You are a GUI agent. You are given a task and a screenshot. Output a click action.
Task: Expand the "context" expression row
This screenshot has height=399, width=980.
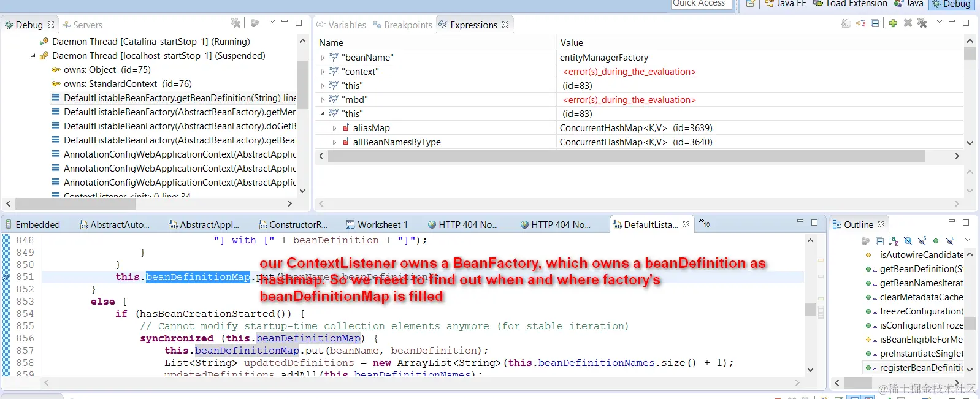tap(323, 72)
